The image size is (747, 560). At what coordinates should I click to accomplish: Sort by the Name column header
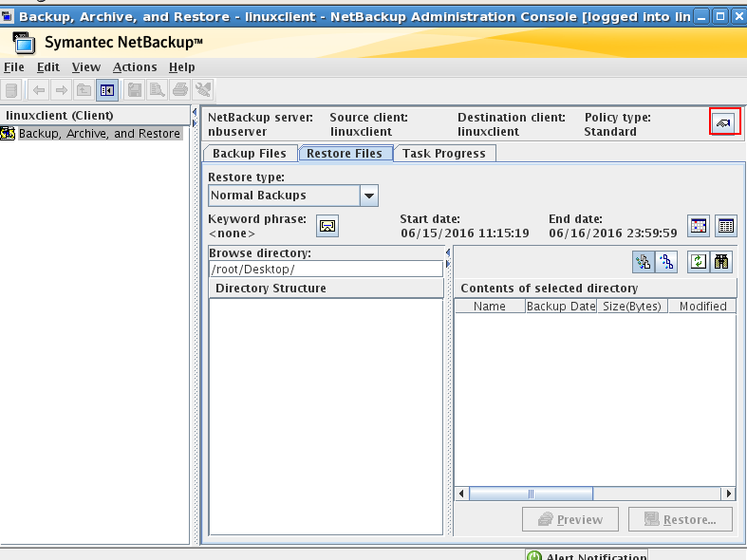pyautogui.click(x=490, y=307)
